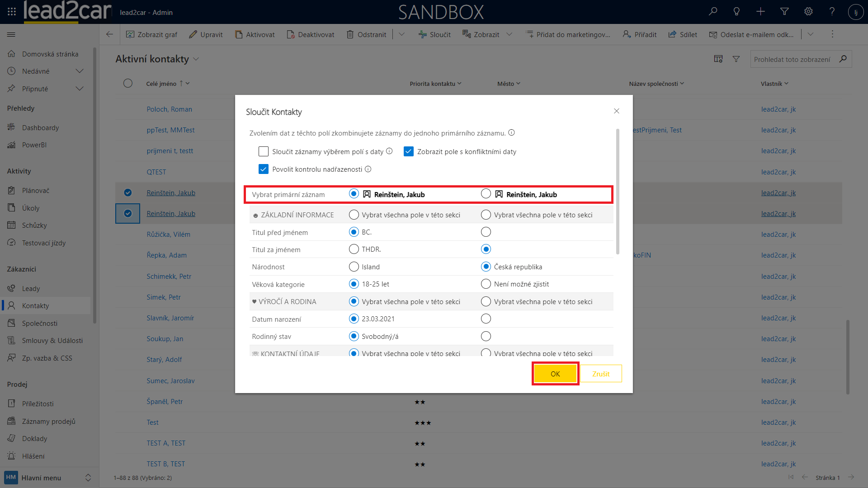Check 'Sloučit záznamy výběrem polí s daty'
Image resolution: width=868 pixels, height=488 pixels.
coord(264,151)
